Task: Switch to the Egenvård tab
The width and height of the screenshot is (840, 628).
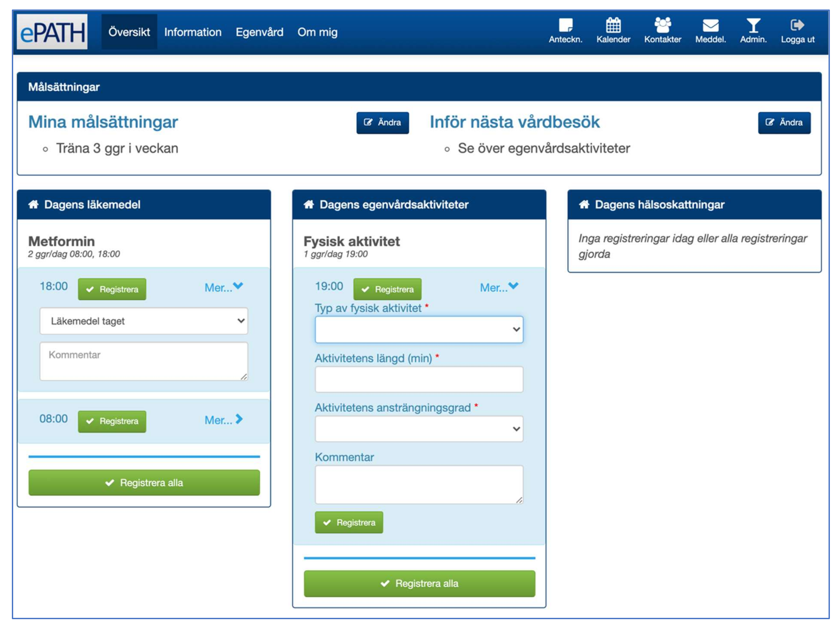Action: 259,32
